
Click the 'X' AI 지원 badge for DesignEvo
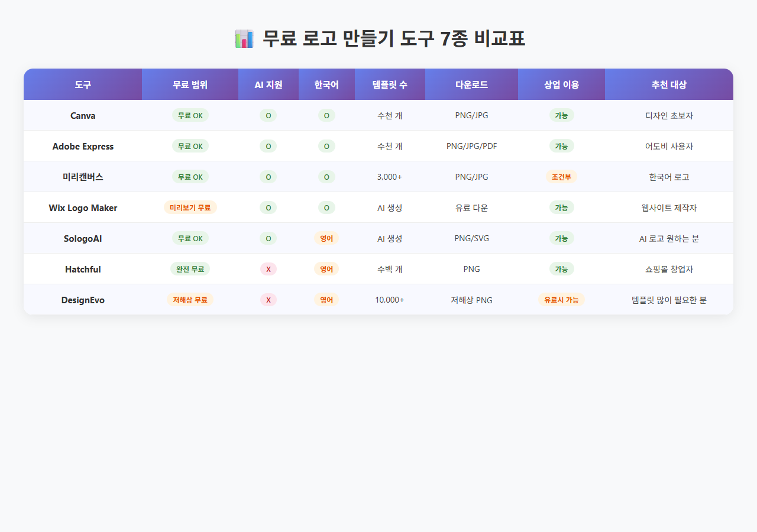pyautogui.click(x=268, y=300)
